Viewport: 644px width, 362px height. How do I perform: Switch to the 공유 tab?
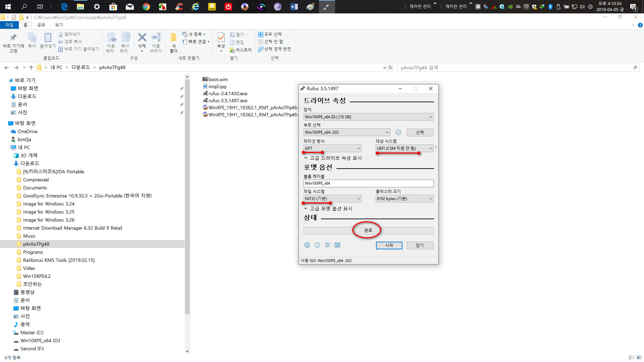[41, 25]
